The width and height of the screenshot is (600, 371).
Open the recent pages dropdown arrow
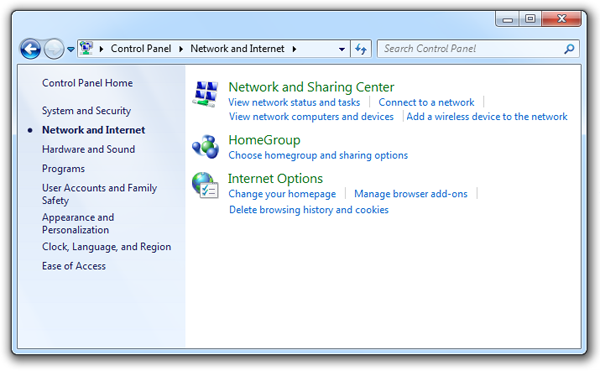[x=71, y=49]
